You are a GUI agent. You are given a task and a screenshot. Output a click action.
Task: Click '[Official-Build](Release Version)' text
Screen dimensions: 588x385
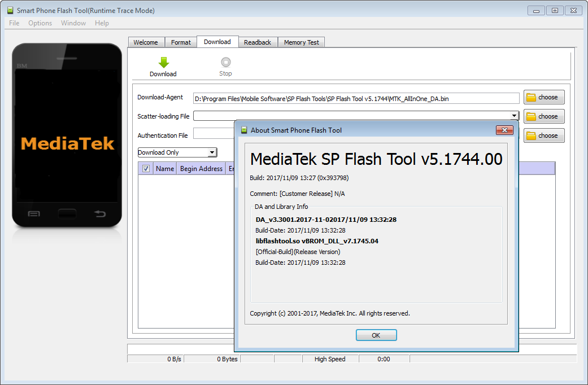(298, 252)
